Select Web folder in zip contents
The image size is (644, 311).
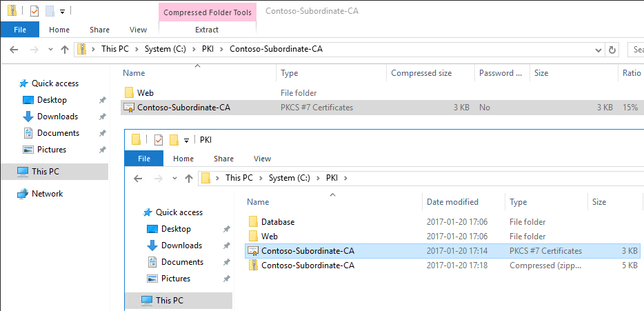[x=145, y=93]
